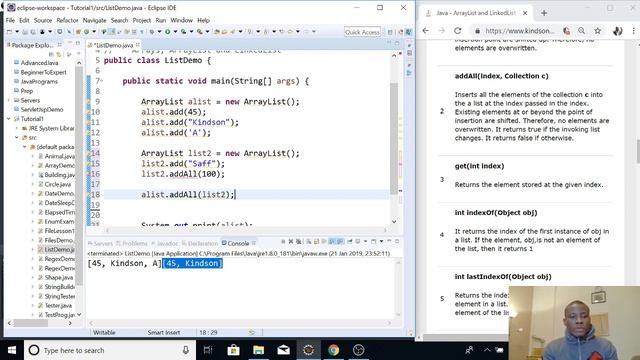Screen dimensions: 640x360
Task: Open the Windows Start menu
Action: pyautogui.click(x=12, y=350)
